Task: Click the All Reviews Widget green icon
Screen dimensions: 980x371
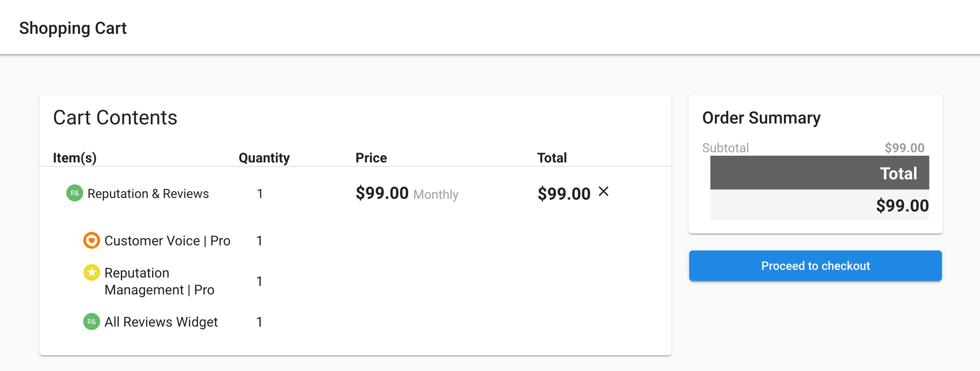Action: tap(91, 322)
